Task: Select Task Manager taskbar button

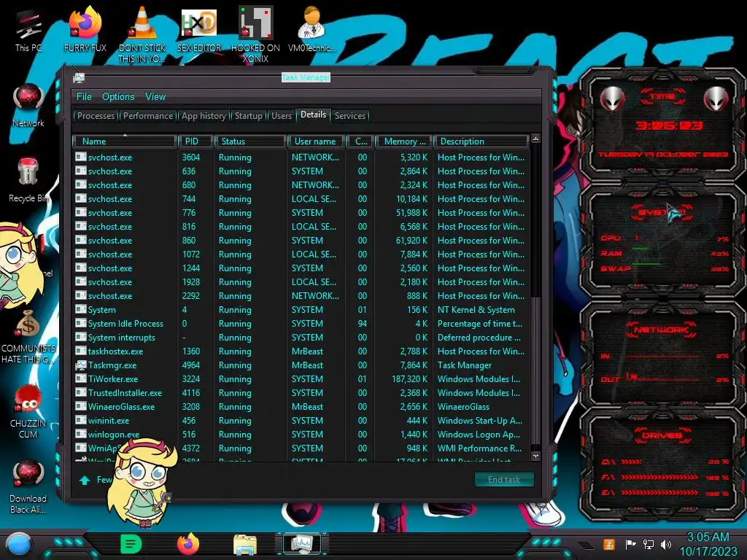Action: pos(301,544)
